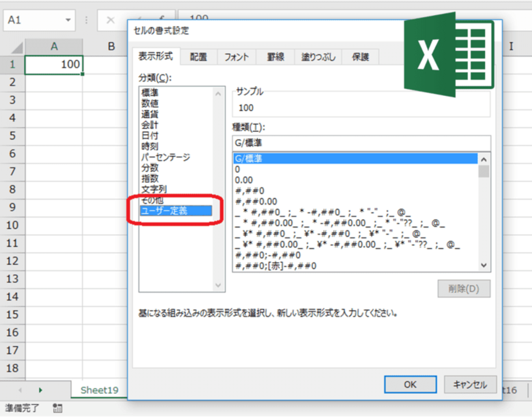532x417 pixels.
Task: Click category list scroll down arrow
Action: point(218,285)
